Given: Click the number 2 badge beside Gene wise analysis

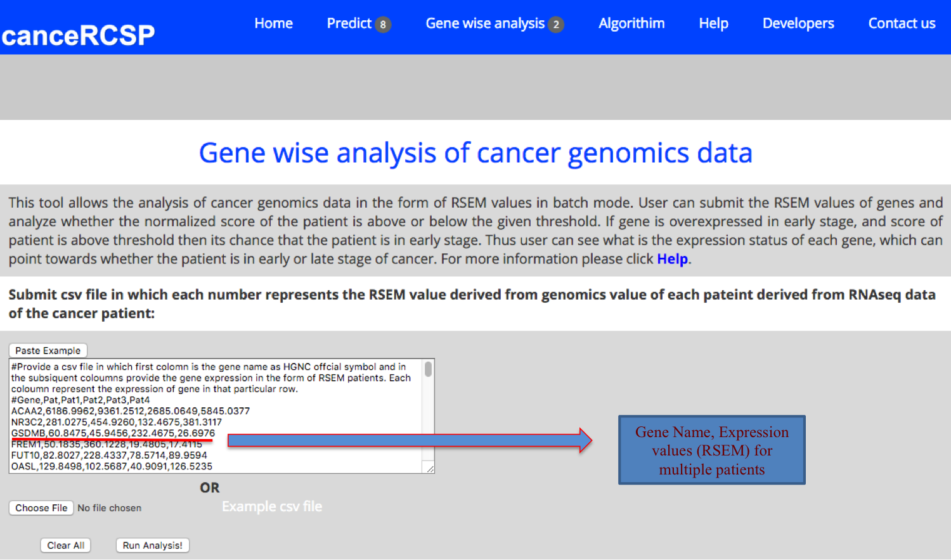Looking at the screenshot, I should click(556, 25).
